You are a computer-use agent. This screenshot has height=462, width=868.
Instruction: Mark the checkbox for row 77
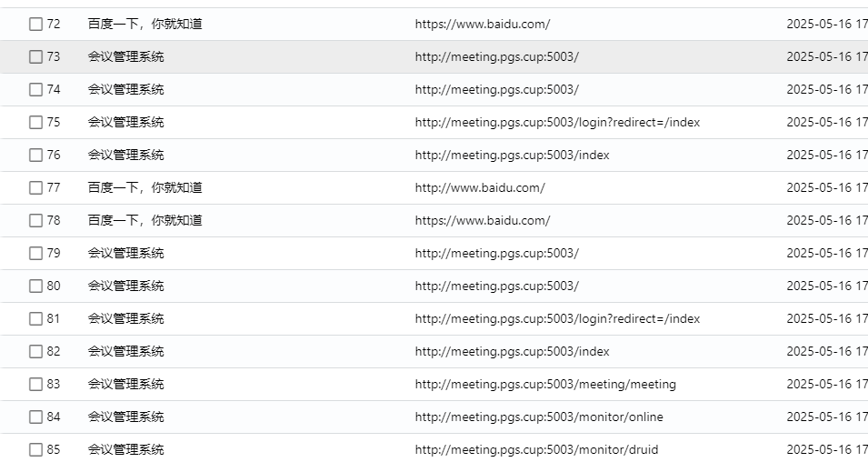pos(35,187)
